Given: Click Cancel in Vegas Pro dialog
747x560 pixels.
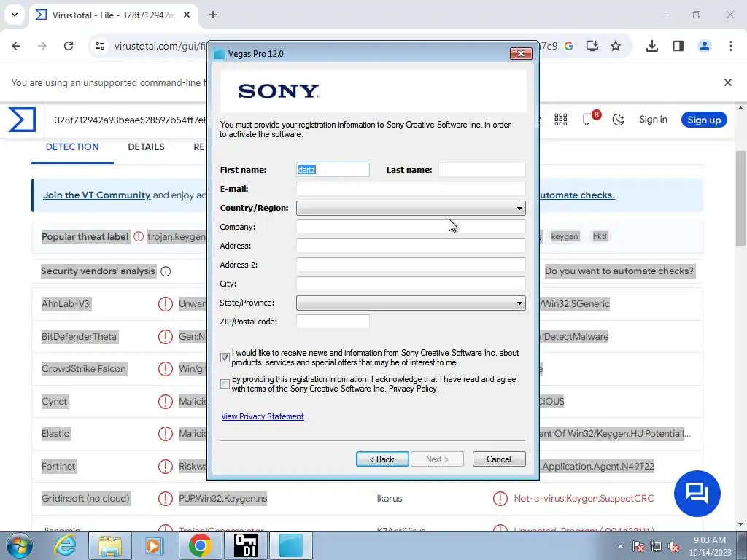Looking at the screenshot, I should tap(499, 459).
